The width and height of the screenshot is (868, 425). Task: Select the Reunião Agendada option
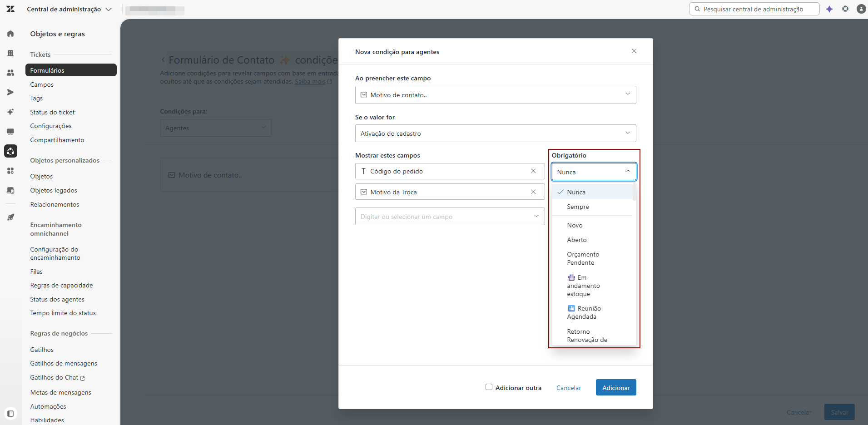593,312
